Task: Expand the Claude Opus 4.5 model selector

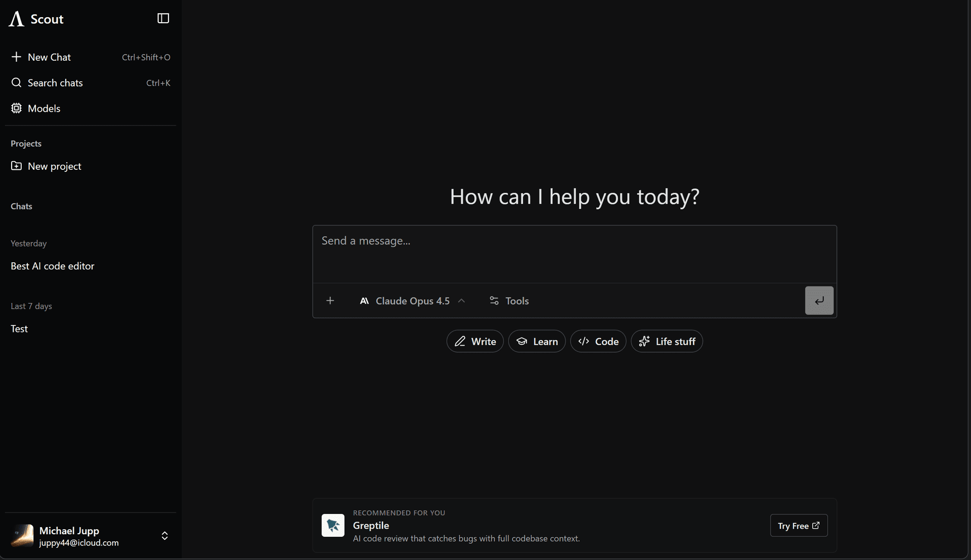Action: [x=412, y=301]
